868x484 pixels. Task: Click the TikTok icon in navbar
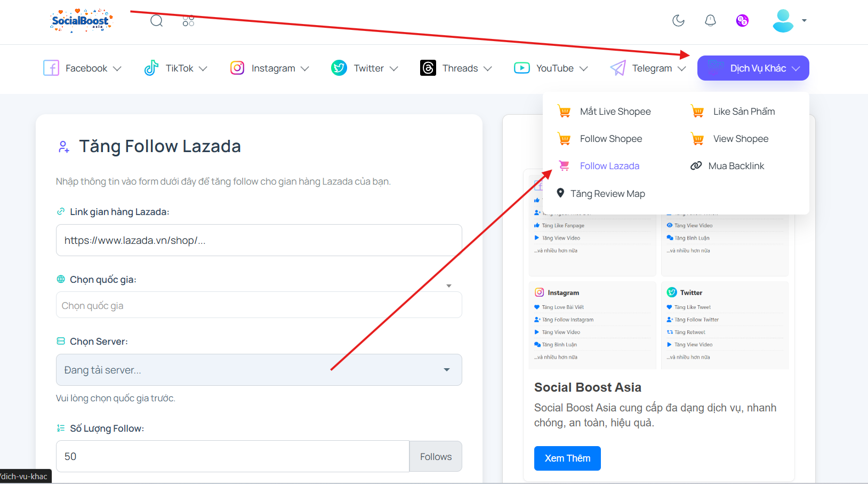[151, 68]
